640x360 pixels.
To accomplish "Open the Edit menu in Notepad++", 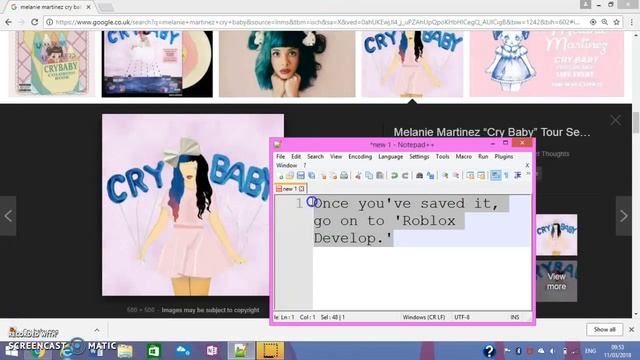I will [296, 156].
